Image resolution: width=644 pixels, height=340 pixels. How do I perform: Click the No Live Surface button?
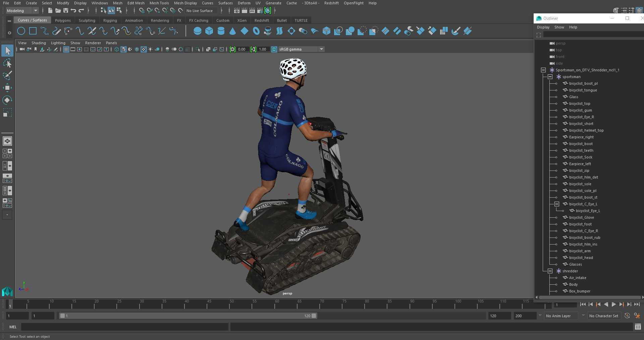point(202,11)
